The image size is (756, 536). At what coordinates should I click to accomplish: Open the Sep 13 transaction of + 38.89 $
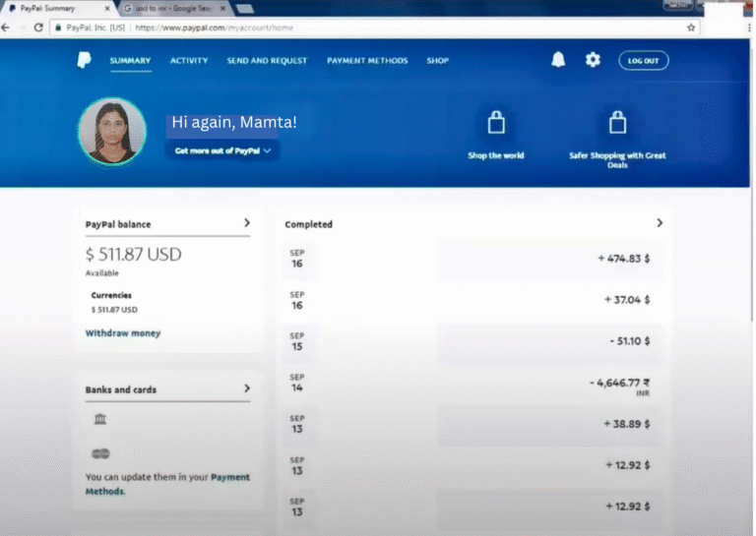coord(472,424)
